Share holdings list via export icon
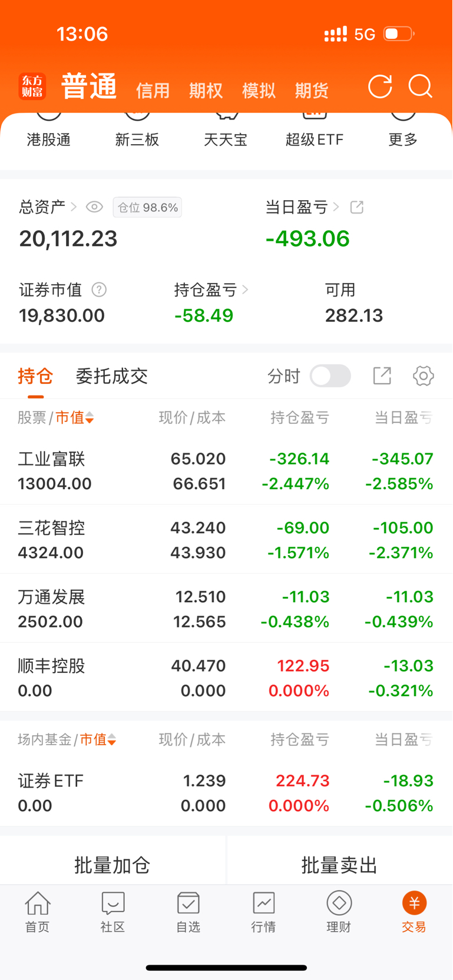This screenshot has width=453, height=980. coord(382,376)
